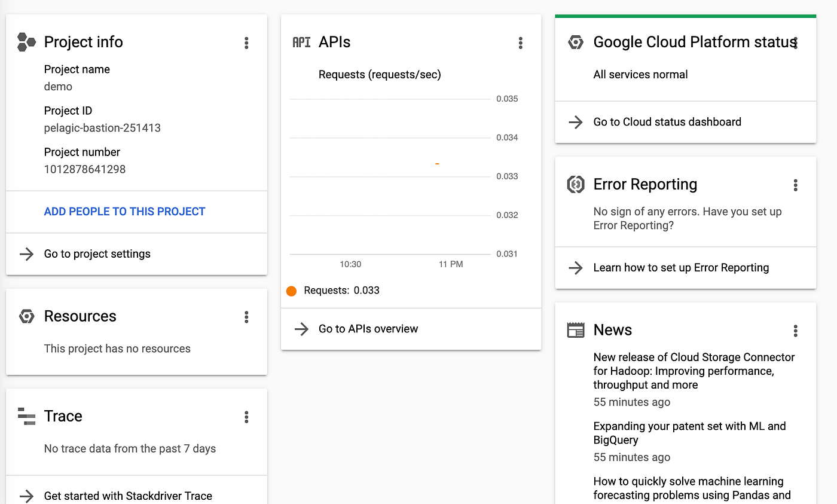The image size is (837, 504).
Task: Click the arrow beside Get started with Stackdriver Trace
Action: [x=25, y=496]
